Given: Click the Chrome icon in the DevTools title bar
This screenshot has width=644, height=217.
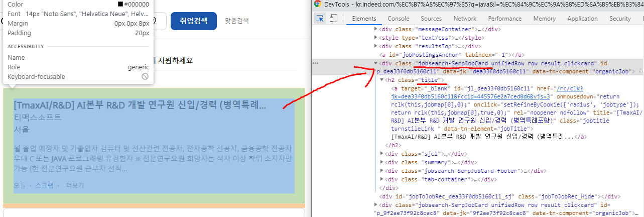Looking at the screenshot, I should pyautogui.click(x=317, y=4).
